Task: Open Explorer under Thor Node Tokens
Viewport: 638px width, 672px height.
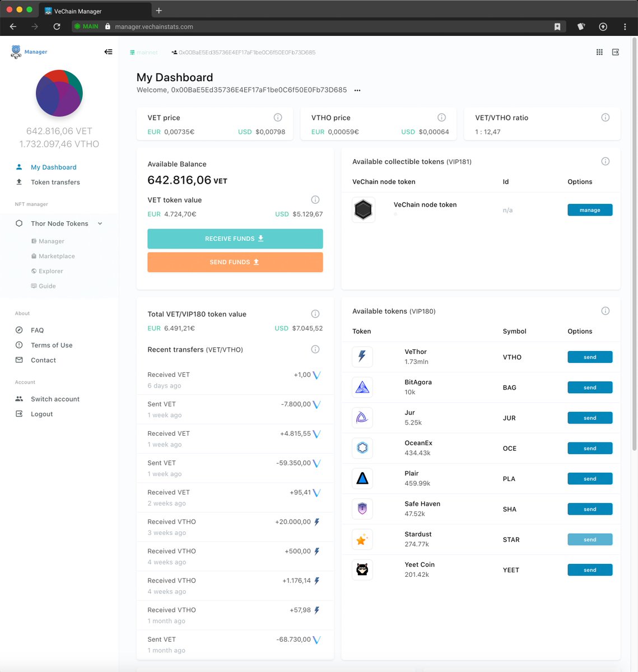Action: pos(51,271)
